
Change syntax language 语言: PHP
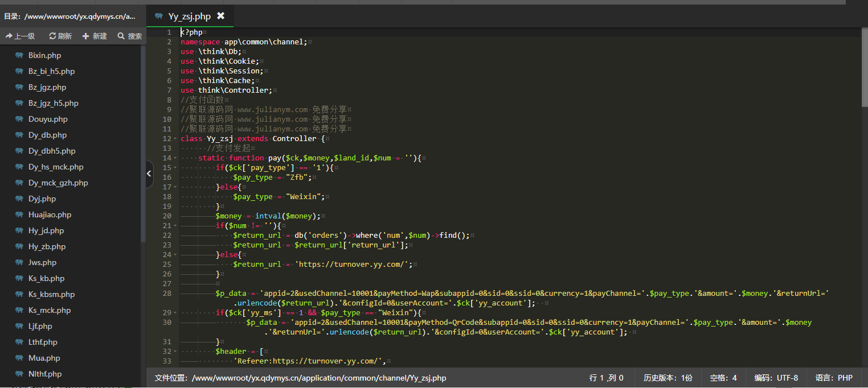(x=834, y=378)
